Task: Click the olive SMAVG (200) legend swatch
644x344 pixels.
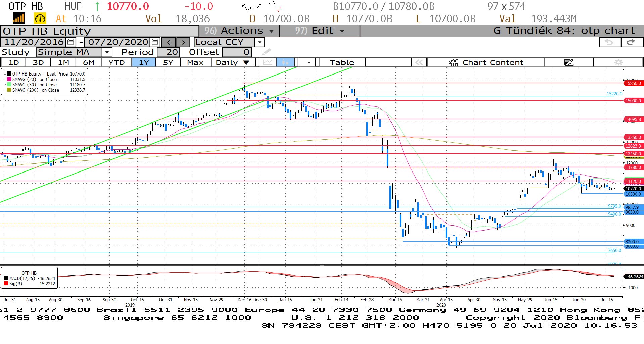Action: coord(9,90)
